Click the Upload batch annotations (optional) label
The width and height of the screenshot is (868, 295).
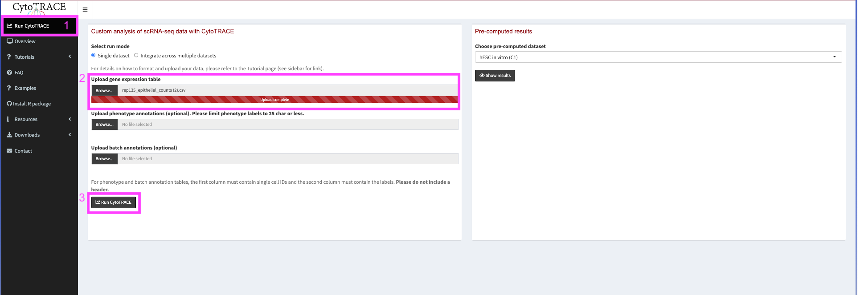click(x=134, y=148)
